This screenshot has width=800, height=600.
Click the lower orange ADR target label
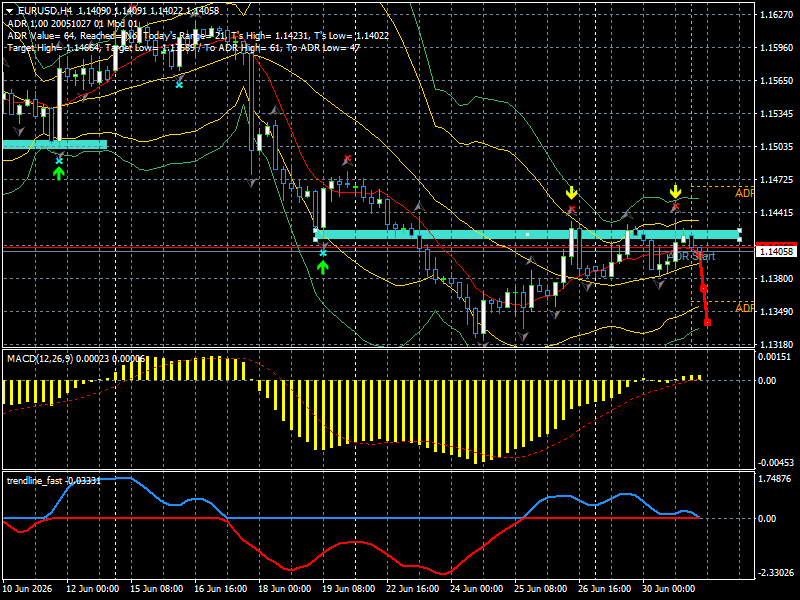pos(744,308)
